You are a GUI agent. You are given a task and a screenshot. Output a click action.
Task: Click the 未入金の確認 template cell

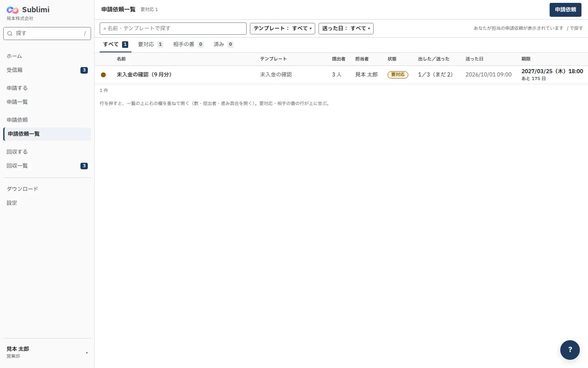(276, 75)
